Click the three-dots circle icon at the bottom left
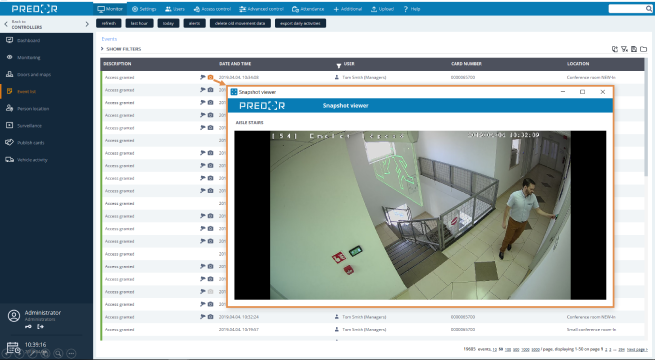Screen dimensions: 655x360 (71, 354)
